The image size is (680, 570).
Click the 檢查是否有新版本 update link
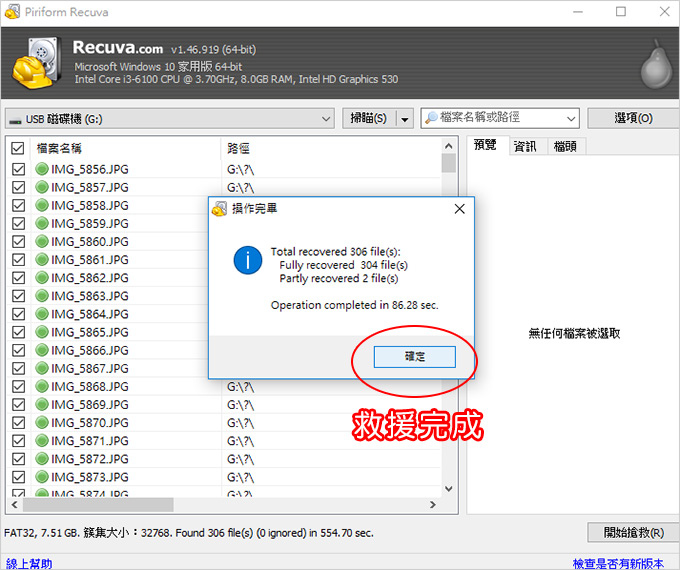pyautogui.click(x=618, y=563)
